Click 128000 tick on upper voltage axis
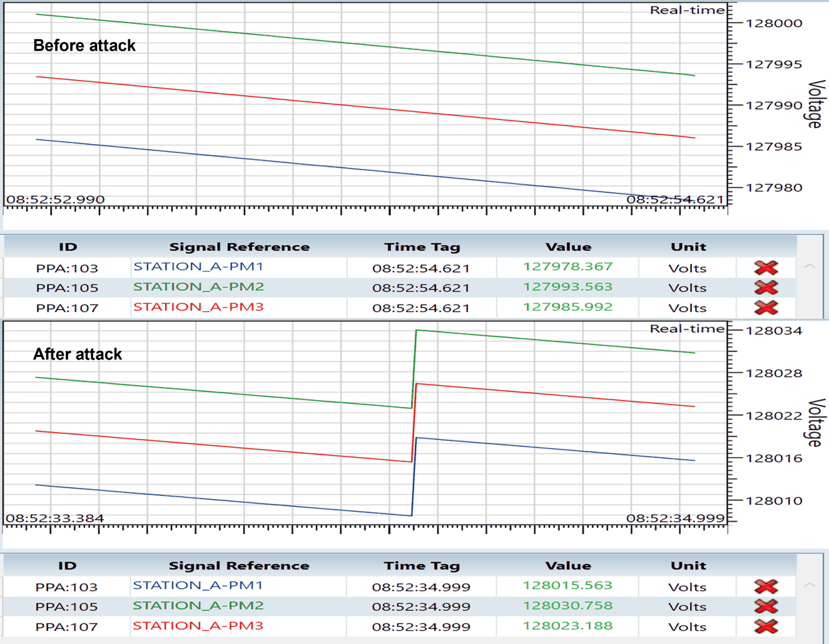829x644 pixels. pos(773,24)
